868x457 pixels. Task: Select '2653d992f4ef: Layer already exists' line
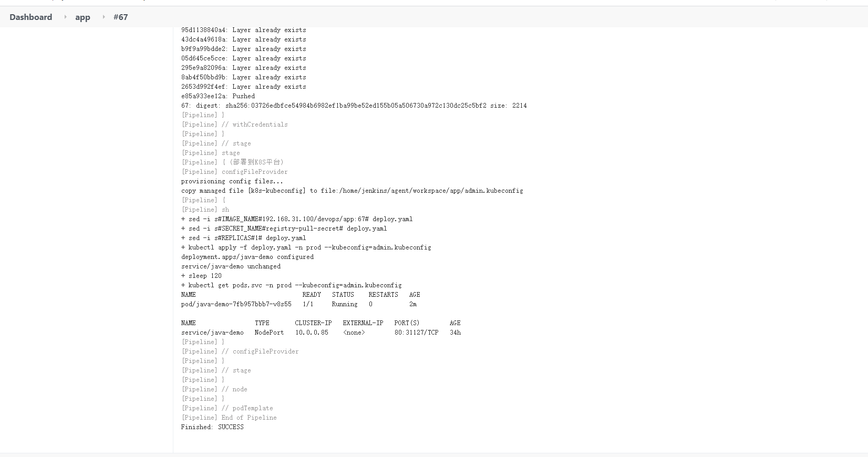tap(243, 87)
